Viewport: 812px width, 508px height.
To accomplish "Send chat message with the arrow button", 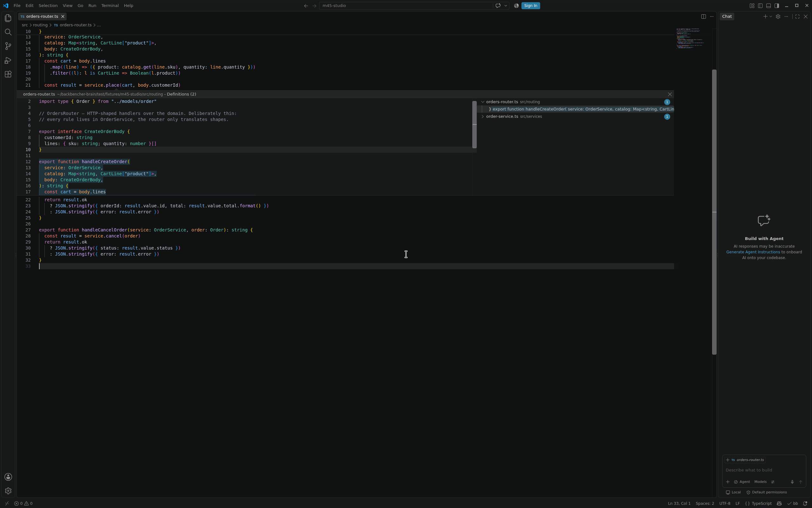I will click(x=801, y=482).
